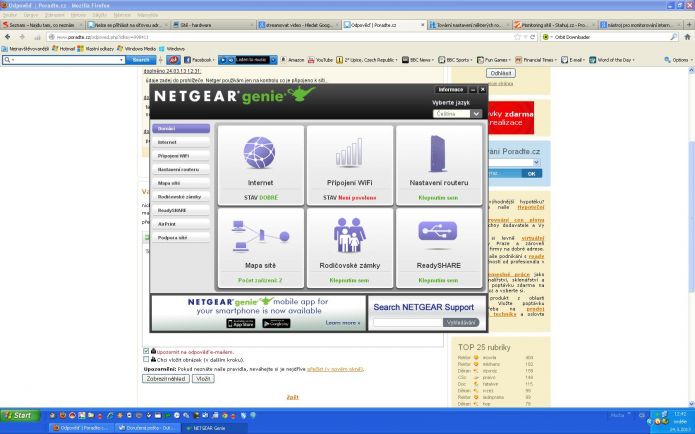This screenshot has height=434, width=695.
Task: Click the E-mail toolbar item
Action: (x=573, y=60)
